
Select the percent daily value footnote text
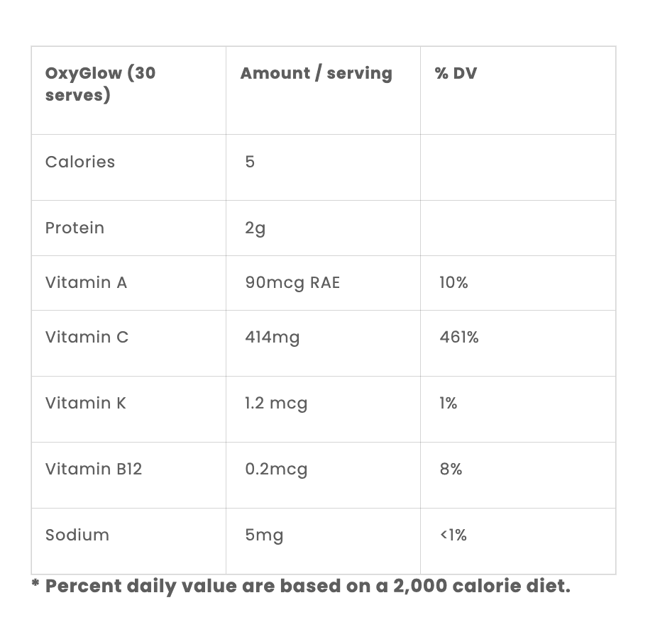[x=301, y=587]
